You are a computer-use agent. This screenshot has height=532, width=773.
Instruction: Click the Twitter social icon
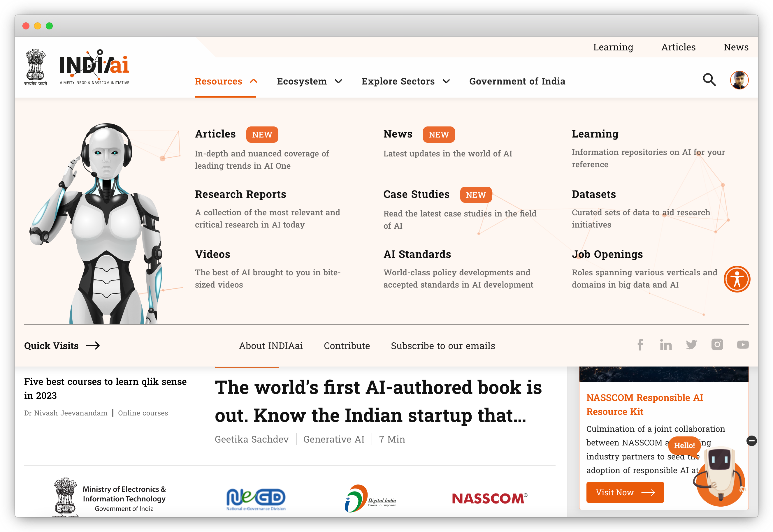coord(691,345)
